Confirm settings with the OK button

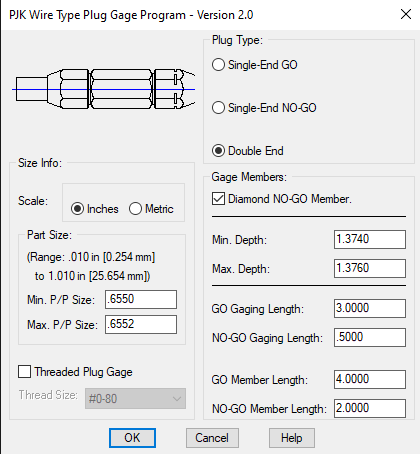pyautogui.click(x=132, y=438)
